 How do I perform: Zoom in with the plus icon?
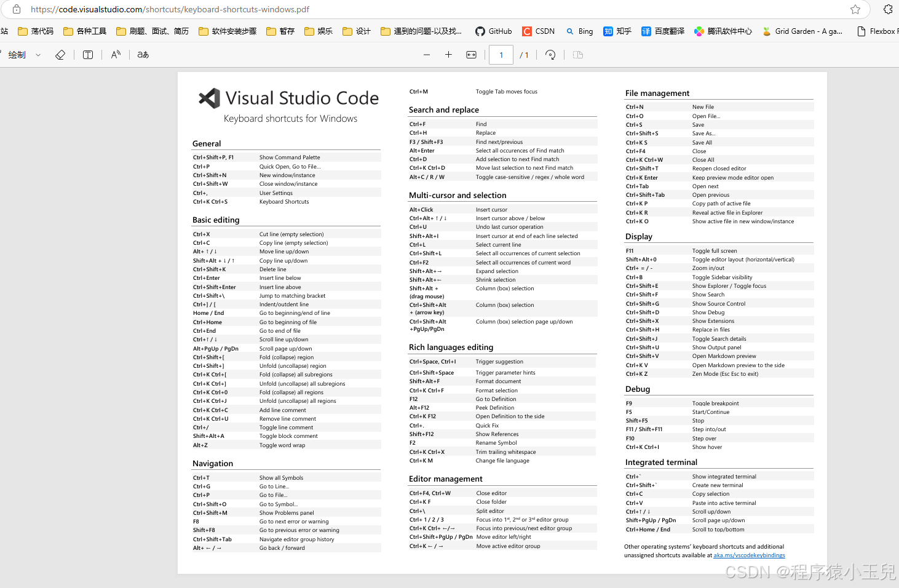(449, 55)
